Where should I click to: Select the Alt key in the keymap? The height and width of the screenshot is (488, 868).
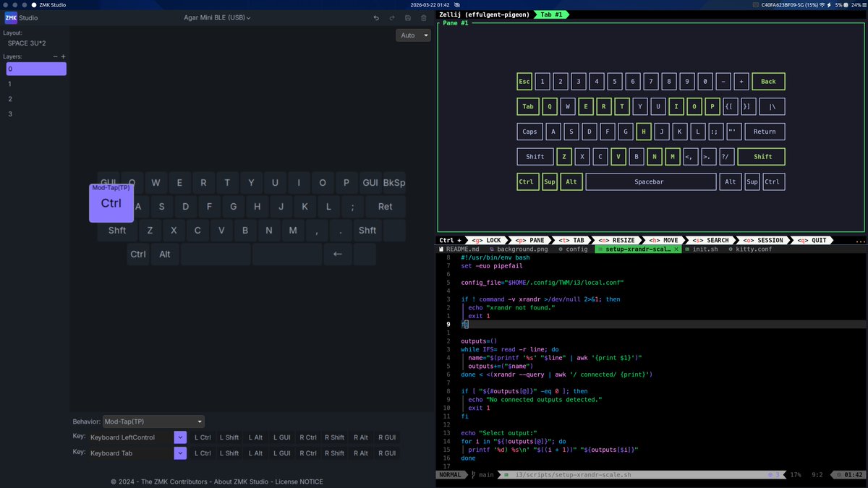165,254
